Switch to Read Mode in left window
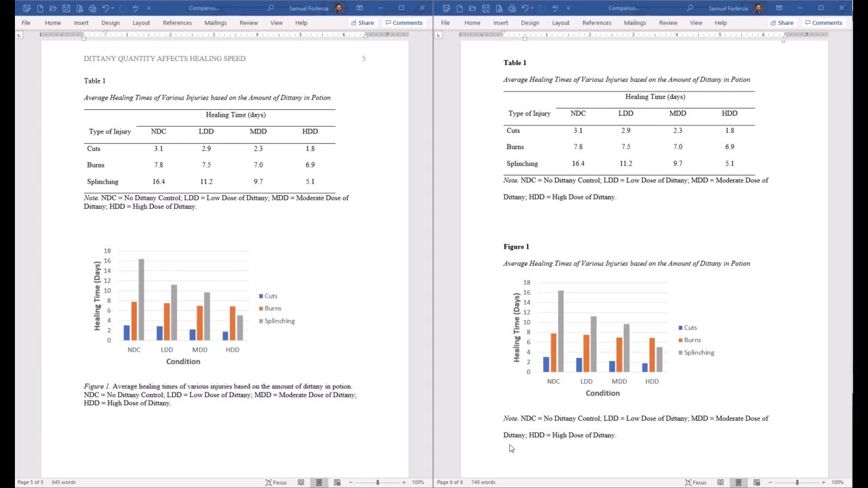The image size is (868, 488). click(x=301, y=482)
